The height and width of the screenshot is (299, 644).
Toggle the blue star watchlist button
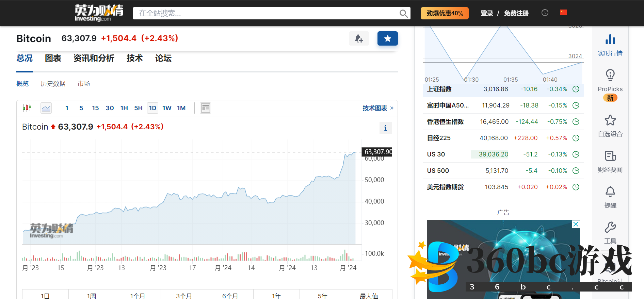click(x=387, y=38)
